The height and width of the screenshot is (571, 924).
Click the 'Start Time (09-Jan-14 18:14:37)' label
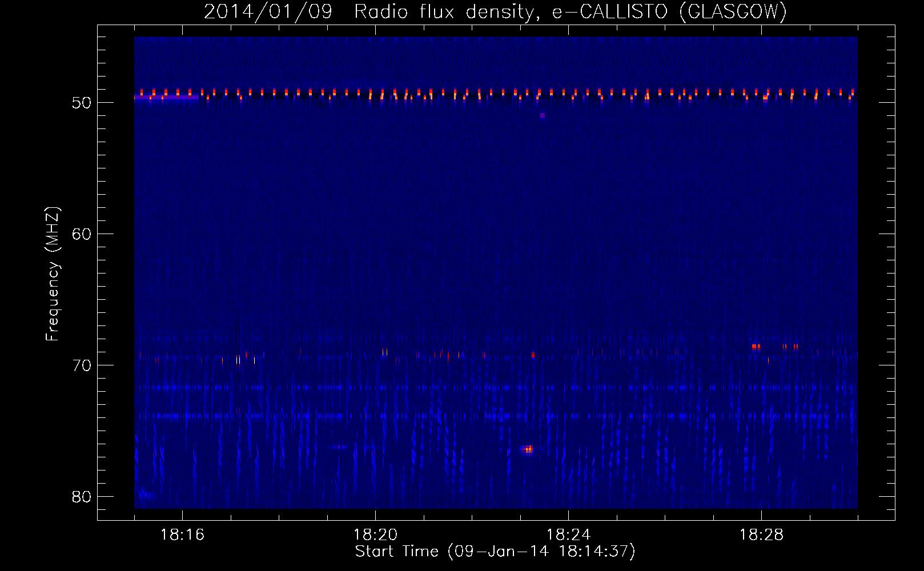[495, 552]
